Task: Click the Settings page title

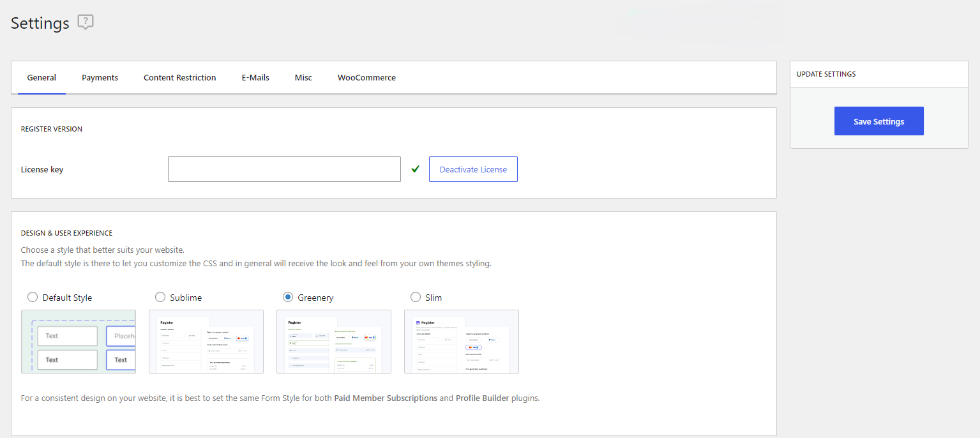Action: pyautogui.click(x=40, y=23)
